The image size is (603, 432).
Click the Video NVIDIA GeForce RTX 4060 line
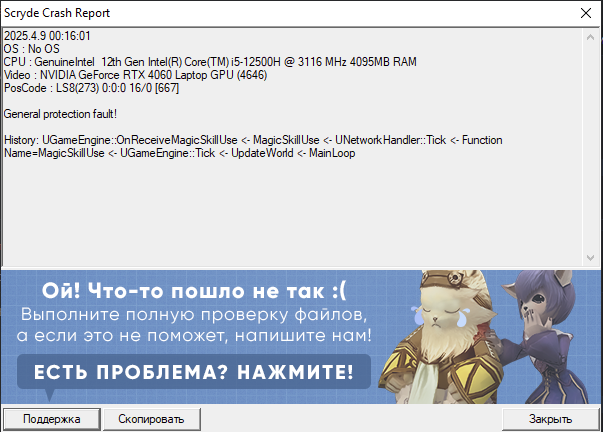pos(135,75)
